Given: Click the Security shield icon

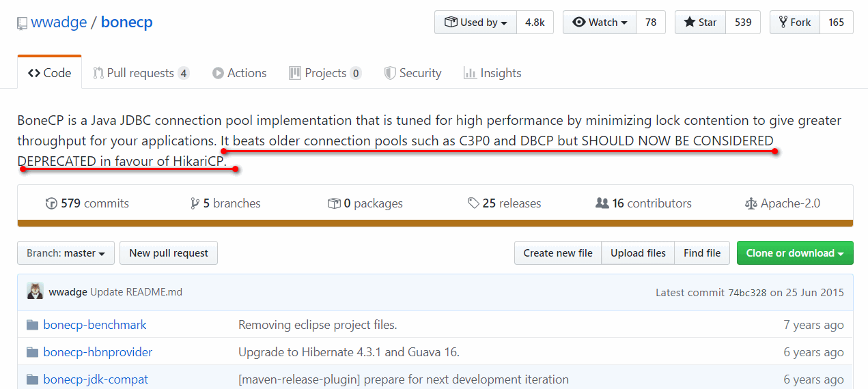Looking at the screenshot, I should [390, 73].
